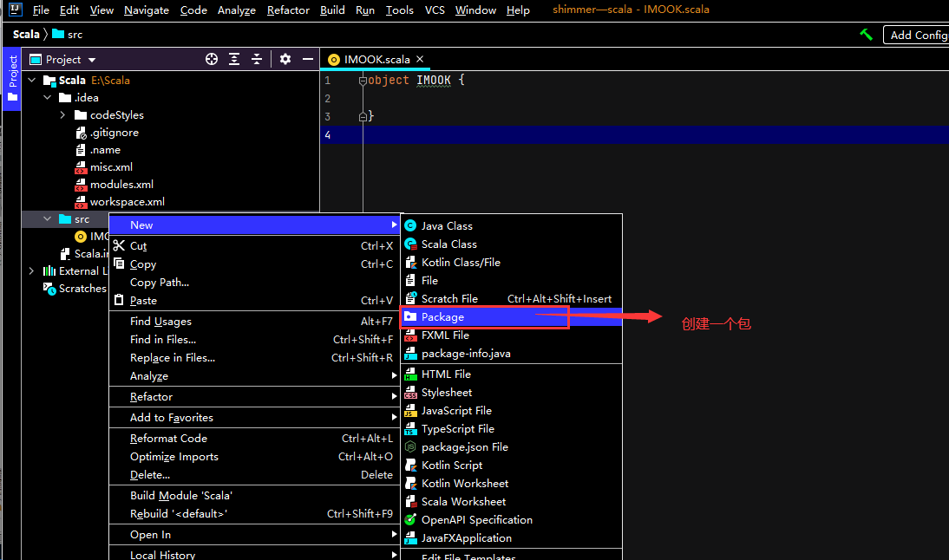Choose Build Module 'Scala'

[253, 495]
